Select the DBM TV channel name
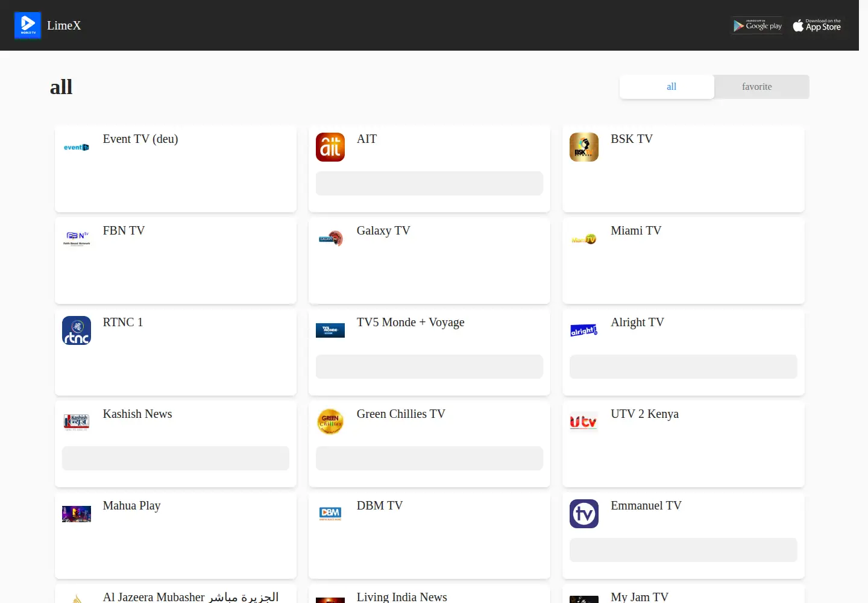Image resolution: width=868 pixels, height=603 pixels. (x=380, y=505)
